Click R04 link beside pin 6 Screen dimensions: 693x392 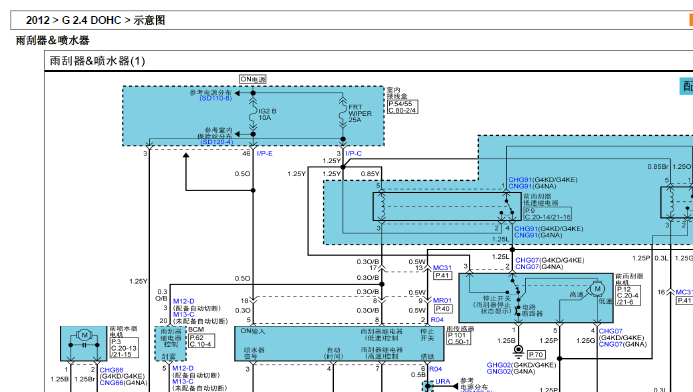pos(435,369)
